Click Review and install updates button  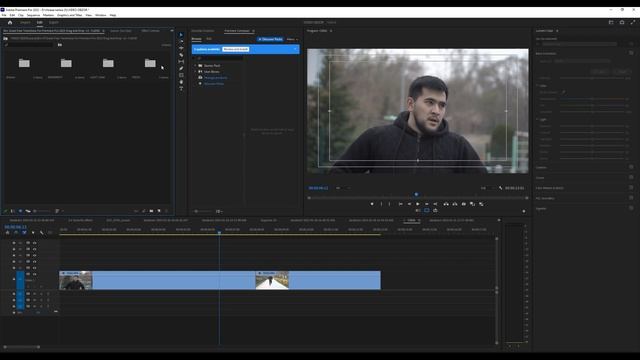[x=236, y=49]
